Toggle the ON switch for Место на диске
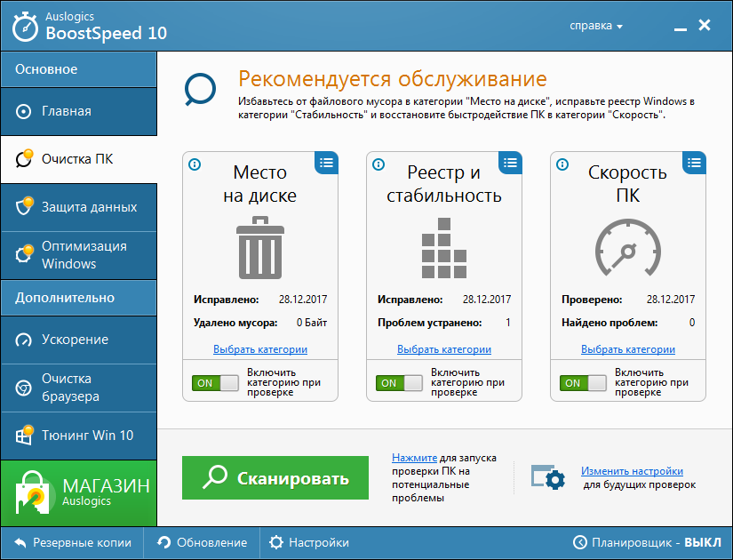This screenshot has height=560, width=733. click(x=215, y=383)
